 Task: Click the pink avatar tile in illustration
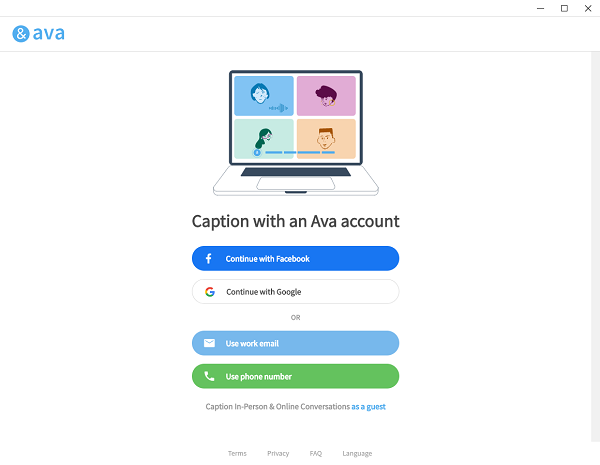(x=326, y=96)
